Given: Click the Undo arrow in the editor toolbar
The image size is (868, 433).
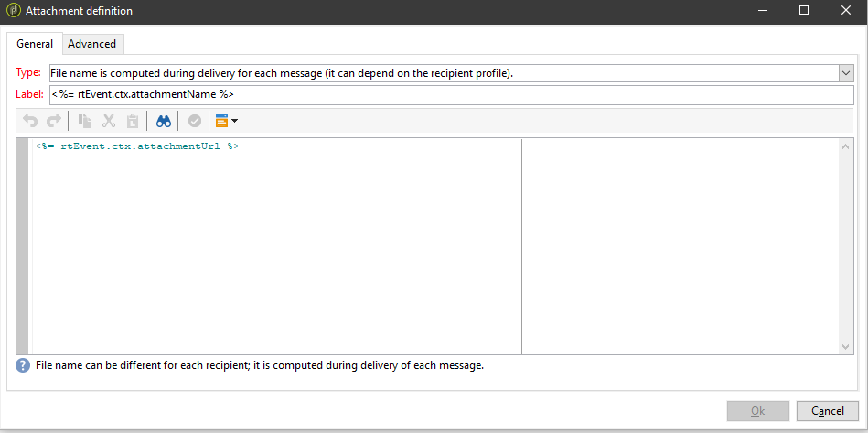Looking at the screenshot, I should click(29, 121).
